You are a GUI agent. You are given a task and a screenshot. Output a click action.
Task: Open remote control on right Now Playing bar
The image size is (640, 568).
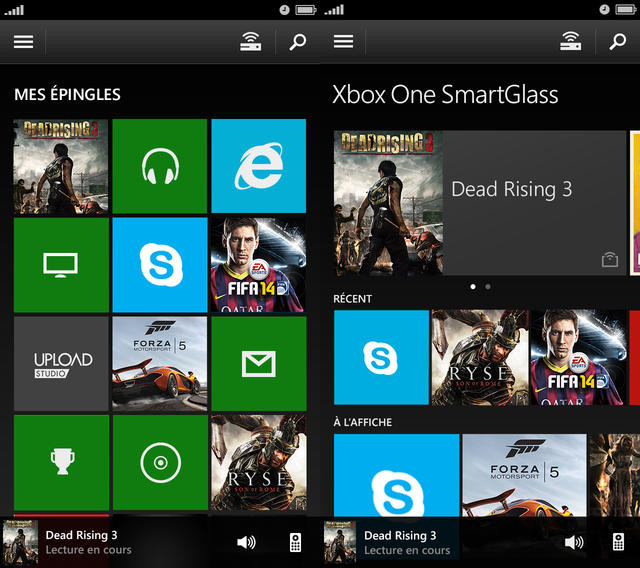[618, 542]
